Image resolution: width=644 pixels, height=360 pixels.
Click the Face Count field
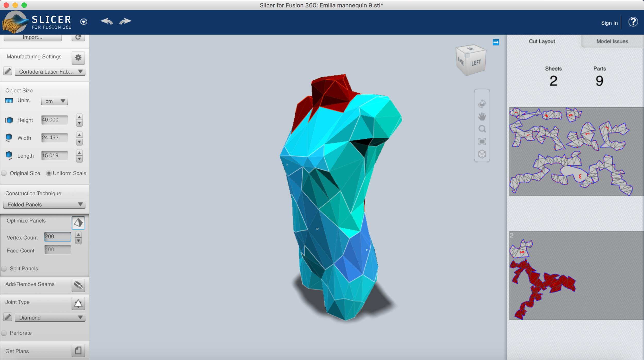coord(57,249)
